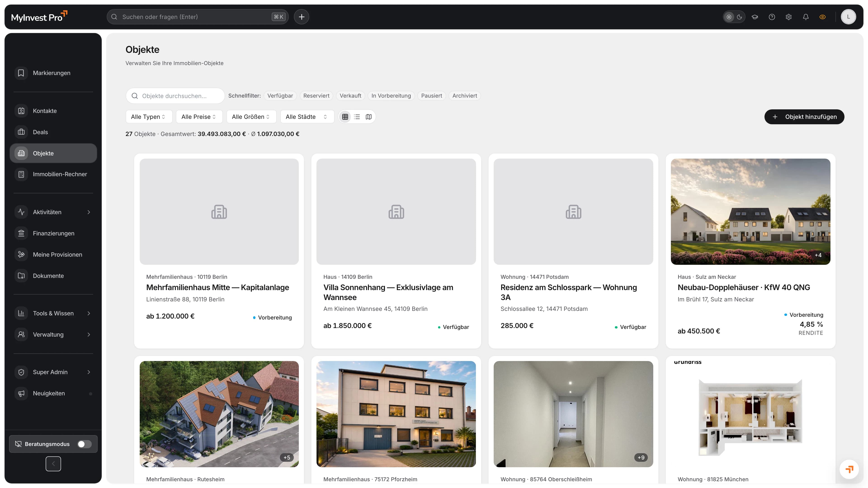Image resolution: width=868 pixels, height=488 pixels.
Task: Filter by Archiviert quick filter
Action: pyautogui.click(x=464, y=96)
